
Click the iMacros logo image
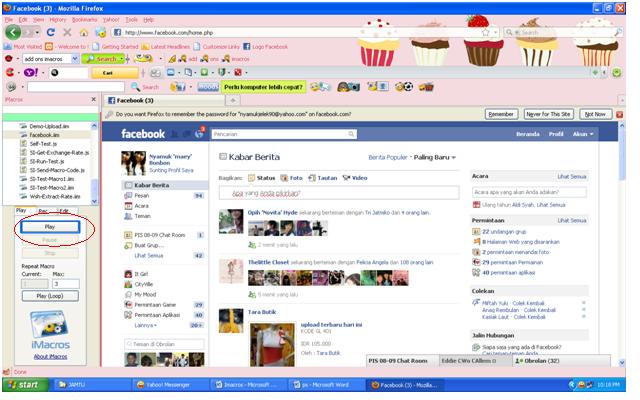coord(50,330)
